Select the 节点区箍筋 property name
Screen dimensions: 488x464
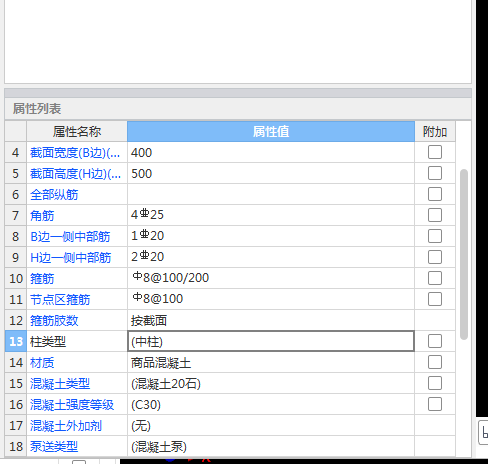(x=77, y=299)
